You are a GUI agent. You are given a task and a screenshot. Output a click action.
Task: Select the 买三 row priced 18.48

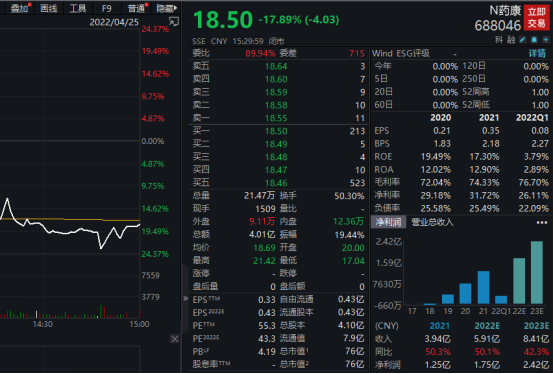tap(279, 157)
